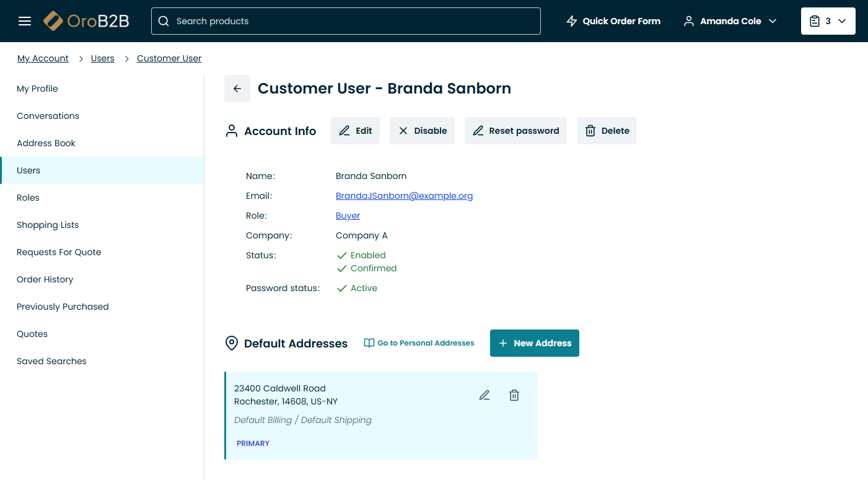Click the back arrow button
This screenshot has width=868, height=480.
coord(237,89)
